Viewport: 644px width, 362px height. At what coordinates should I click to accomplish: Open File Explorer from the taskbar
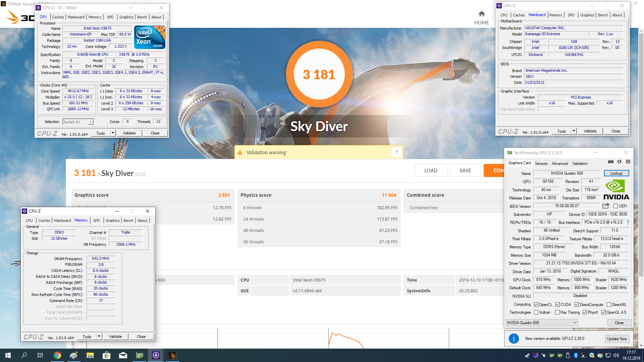pos(90,355)
